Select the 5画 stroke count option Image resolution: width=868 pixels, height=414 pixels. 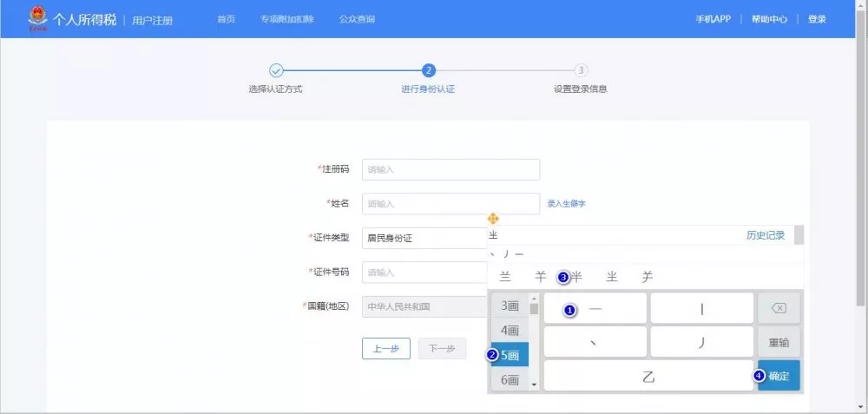[x=510, y=355]
